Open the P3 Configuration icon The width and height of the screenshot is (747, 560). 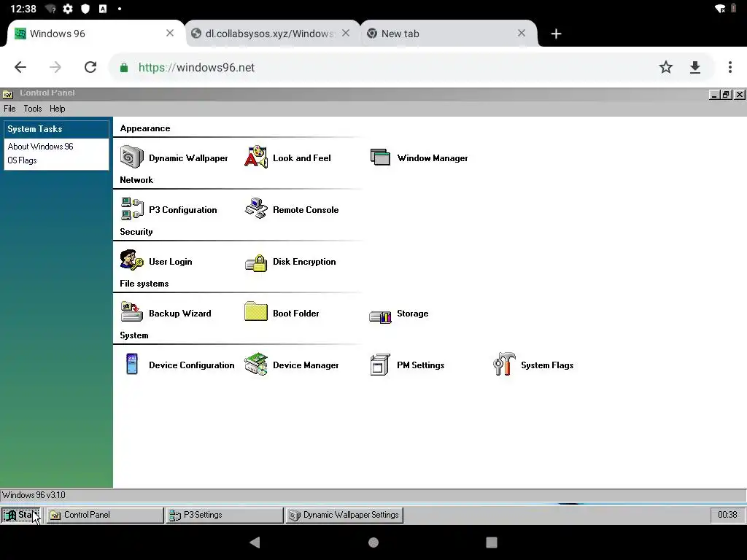(132, 209)
